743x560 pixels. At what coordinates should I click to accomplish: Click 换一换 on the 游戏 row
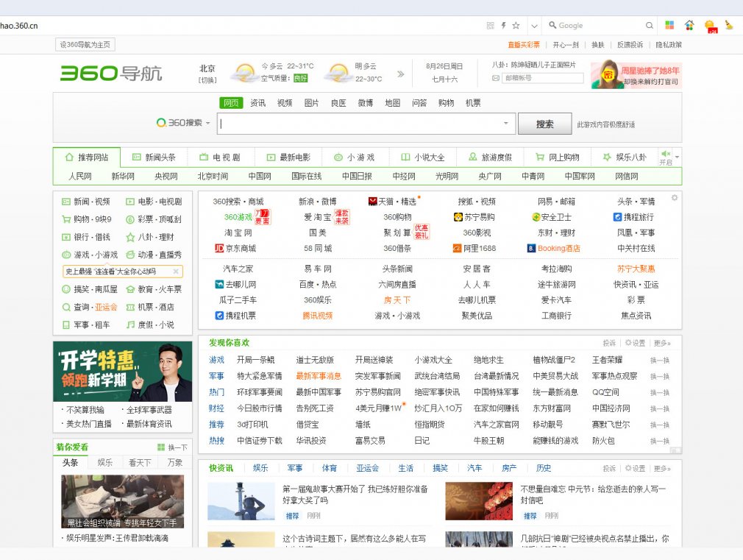click(660, 361)
